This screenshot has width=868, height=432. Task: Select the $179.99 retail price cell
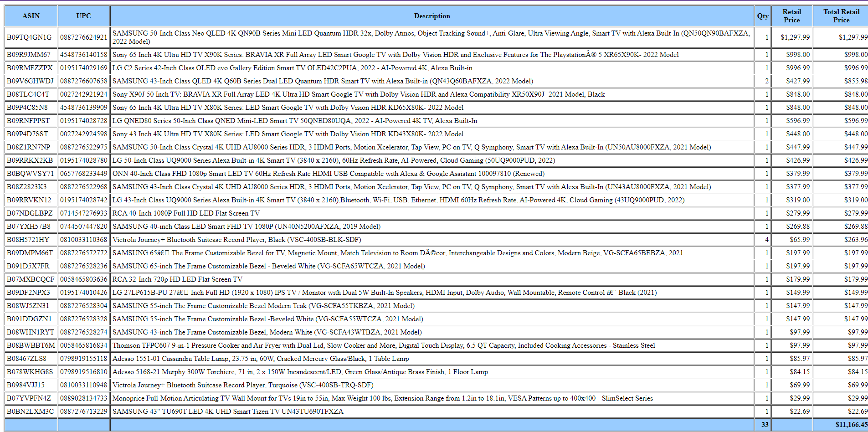[x=791, y=279]
